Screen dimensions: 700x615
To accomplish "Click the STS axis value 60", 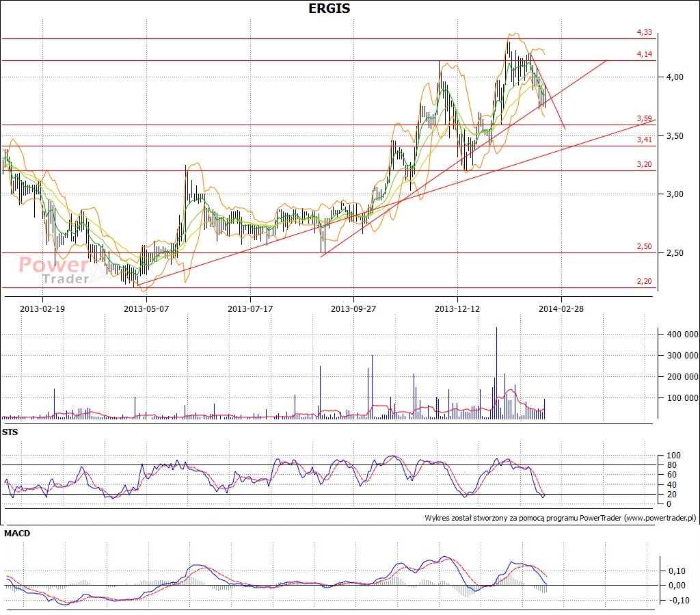I will (x=671, y=475).
